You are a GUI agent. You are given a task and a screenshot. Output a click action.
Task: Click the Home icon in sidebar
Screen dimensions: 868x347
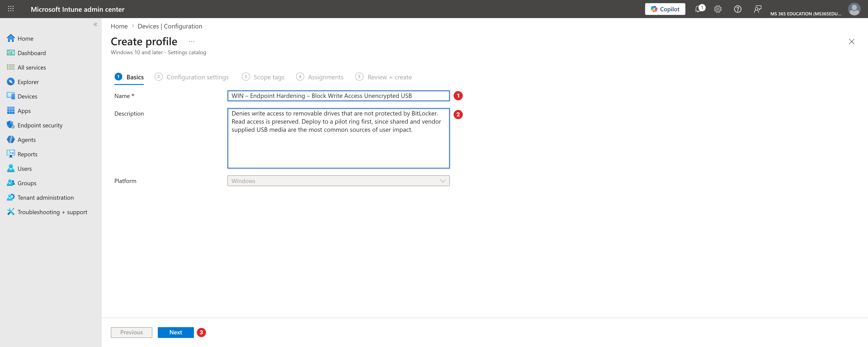[x=11, y=38]
